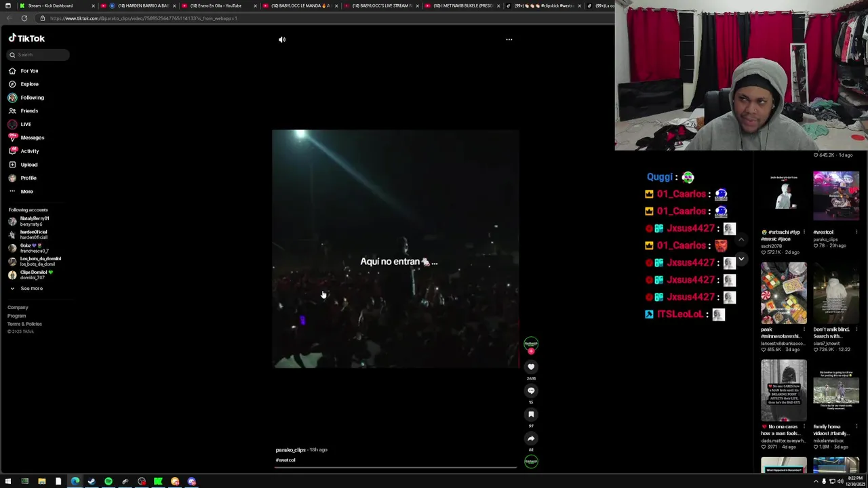Open comments with the speech bubble icon

[531, 390]
